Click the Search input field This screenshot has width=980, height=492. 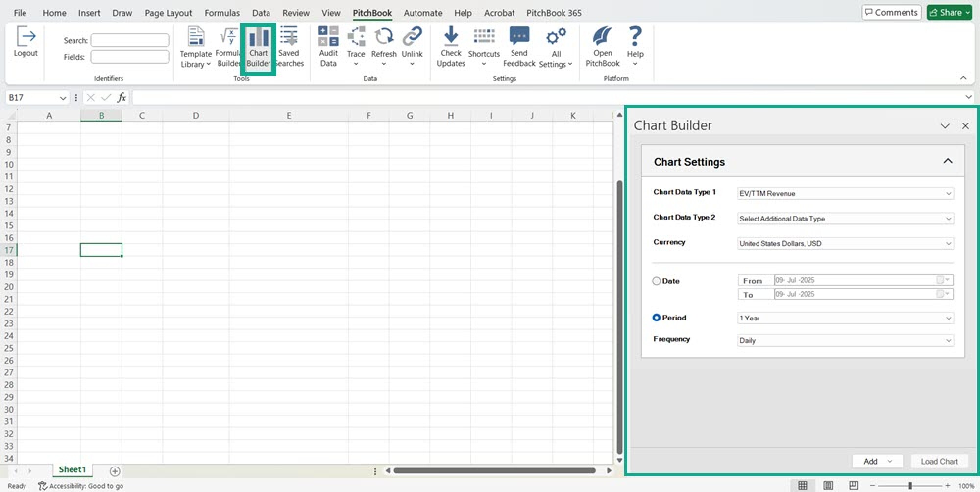click(130, 40)
